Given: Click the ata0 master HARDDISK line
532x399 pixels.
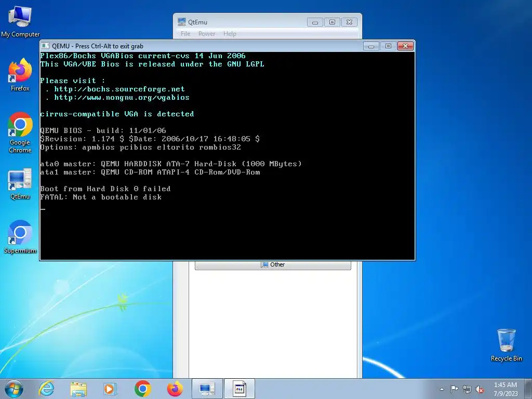Looking at the screenshot, I should click(x=170, y=164).
